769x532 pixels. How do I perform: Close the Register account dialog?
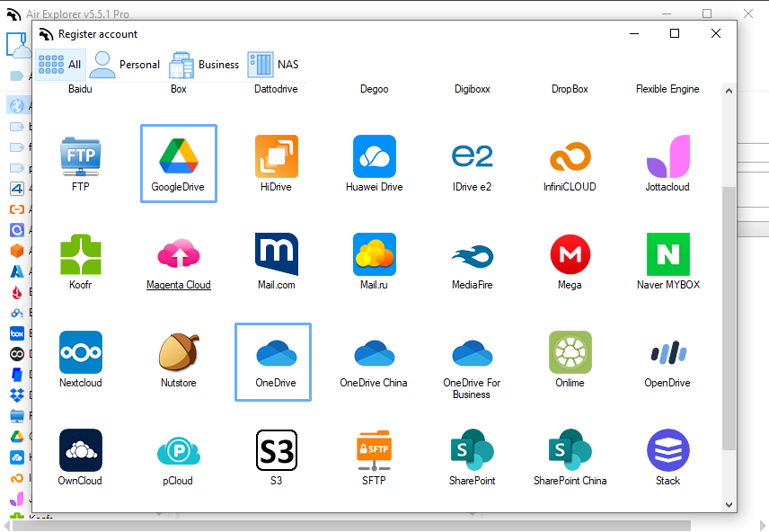[x=716, y=33]
